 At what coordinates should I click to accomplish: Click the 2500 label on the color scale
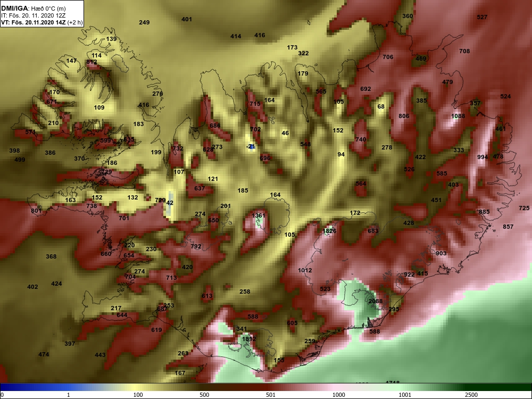pos(471,395)
